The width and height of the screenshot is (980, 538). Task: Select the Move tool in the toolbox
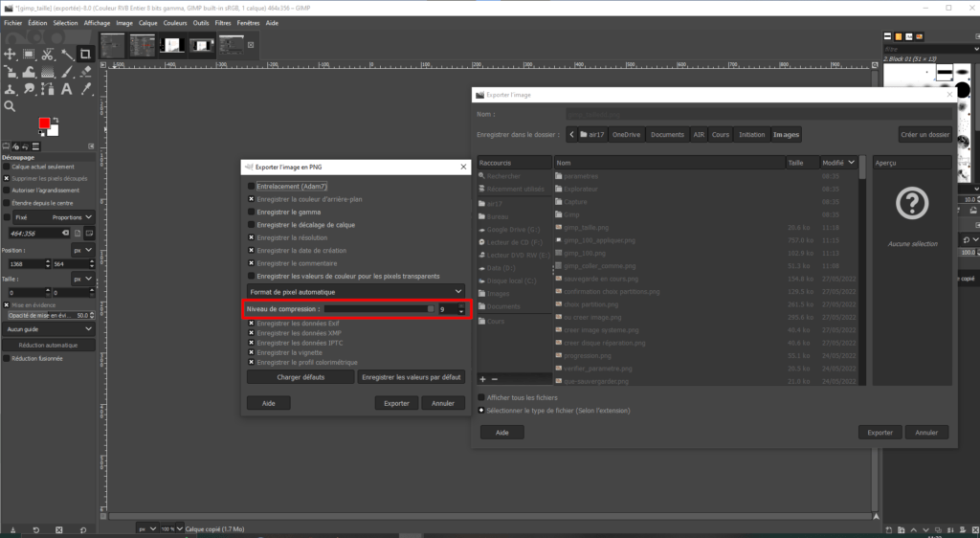pyautogui.click(x=10, y=55)
